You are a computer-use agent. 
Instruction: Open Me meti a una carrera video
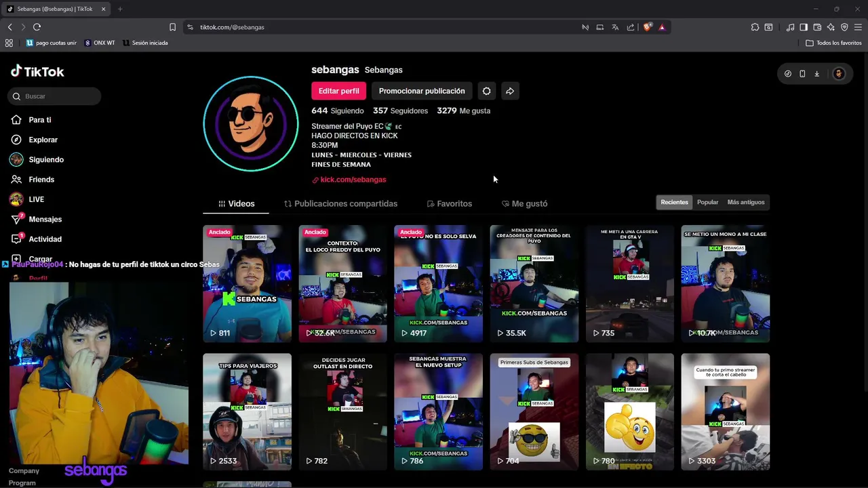(630, 283)
